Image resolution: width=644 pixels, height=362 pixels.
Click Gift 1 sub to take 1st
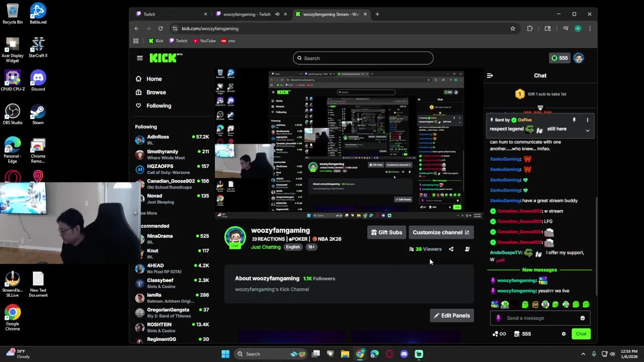pos(540,94)
